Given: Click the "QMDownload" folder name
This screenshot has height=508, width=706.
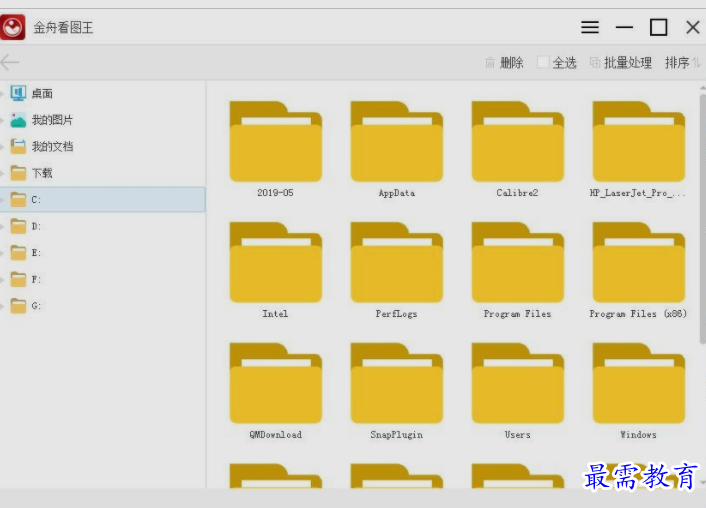Looking at the screenshot, I should pyautogui.click(x=276, y=435).
